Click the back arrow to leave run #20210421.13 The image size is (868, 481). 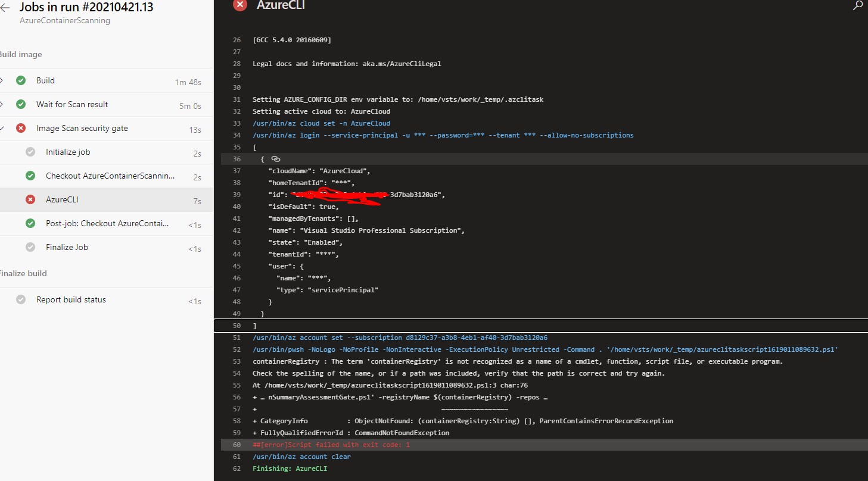[x=5, y=7]
